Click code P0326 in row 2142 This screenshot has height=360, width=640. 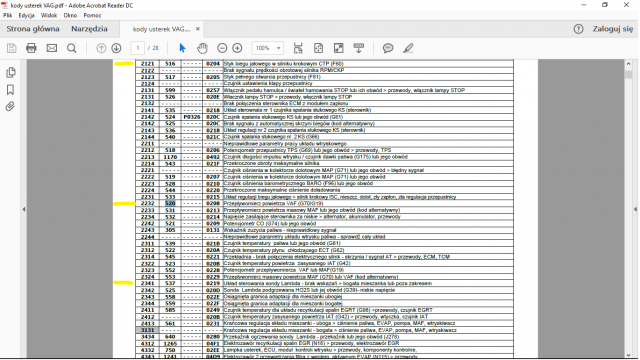(192, 117)
